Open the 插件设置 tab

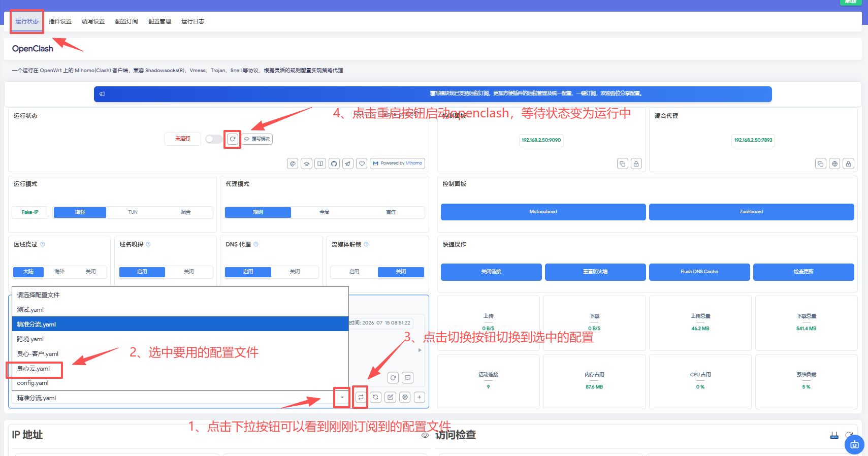tap(60, 21)
